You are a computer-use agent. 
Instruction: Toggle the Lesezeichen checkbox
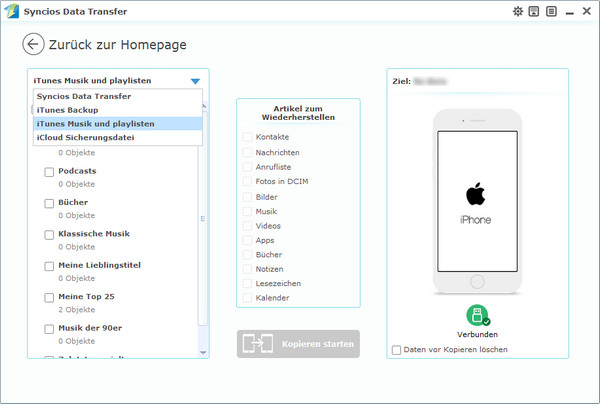click(247, 283)
